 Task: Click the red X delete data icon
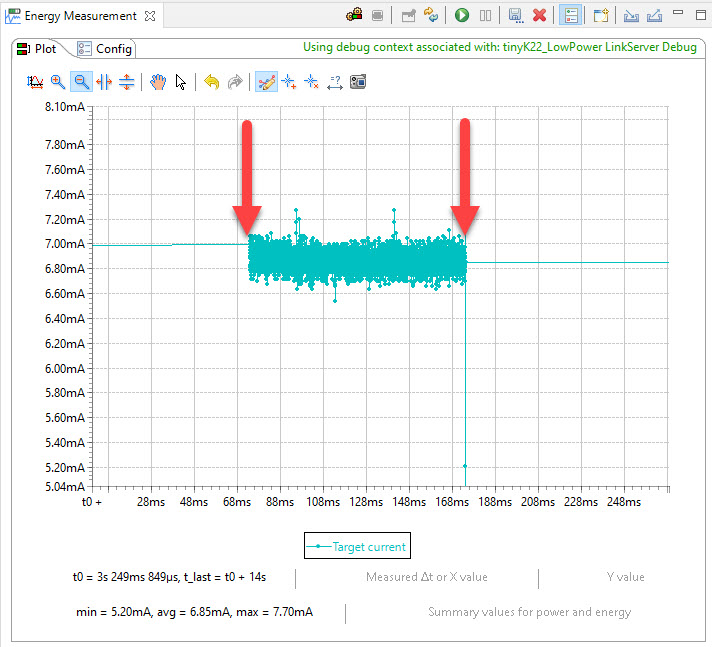point(540,15)
